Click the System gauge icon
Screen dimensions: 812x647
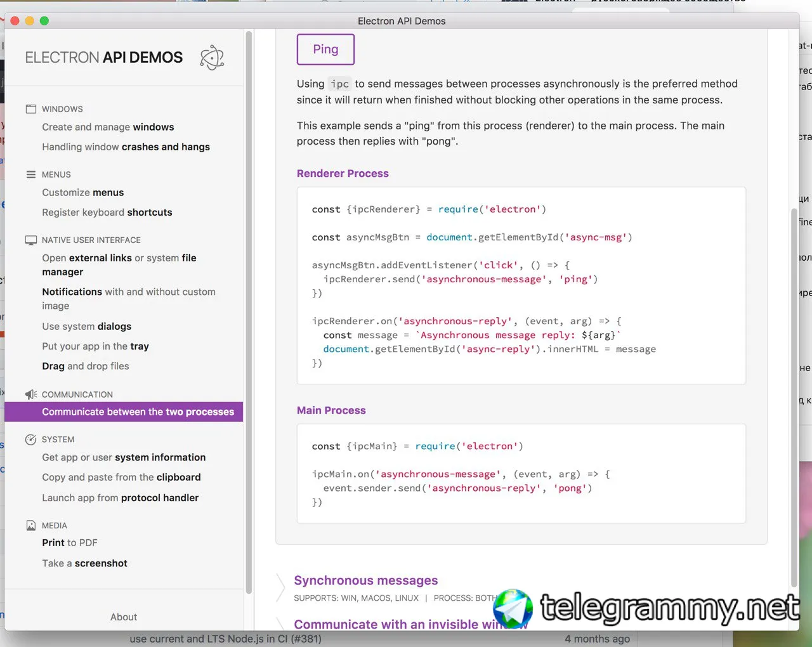(30, 440)
